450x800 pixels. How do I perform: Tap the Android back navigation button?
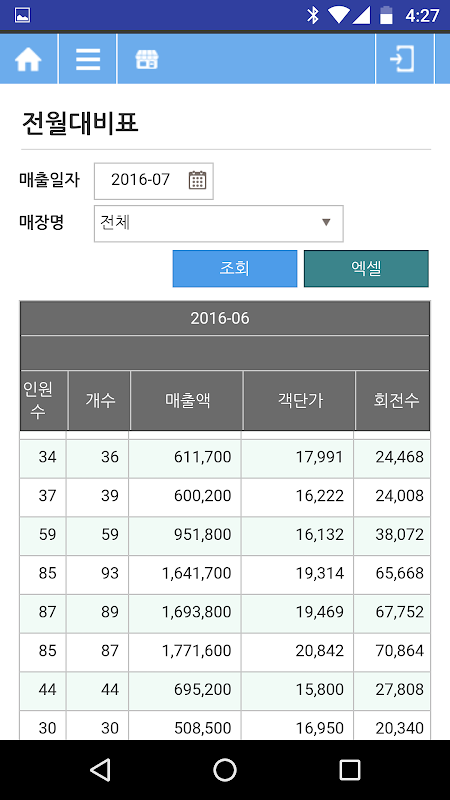click(100, 770)
